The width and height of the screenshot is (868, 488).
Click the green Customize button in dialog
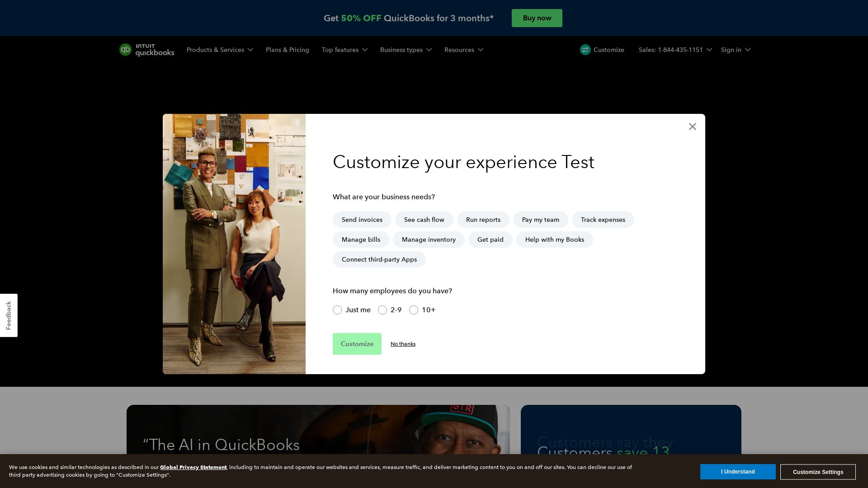point(357,344)
